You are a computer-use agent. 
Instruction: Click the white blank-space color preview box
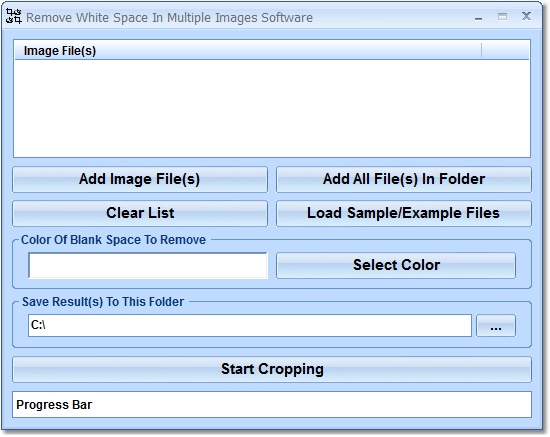click(x=148, y=265)
